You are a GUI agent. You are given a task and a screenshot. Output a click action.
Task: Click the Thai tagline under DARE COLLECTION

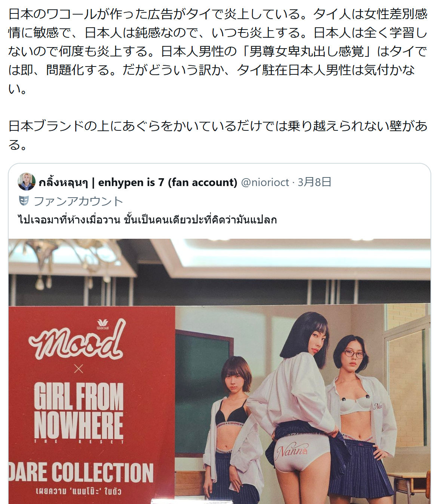pyautogui.click(x=79, y=491)
